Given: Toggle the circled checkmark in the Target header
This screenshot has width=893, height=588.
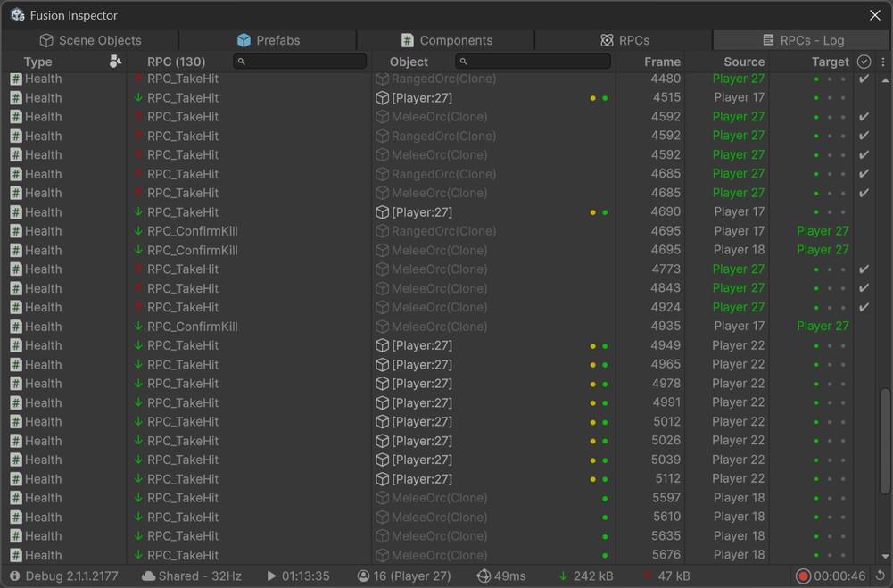Looking at the screenshot, I should point(864,62).
